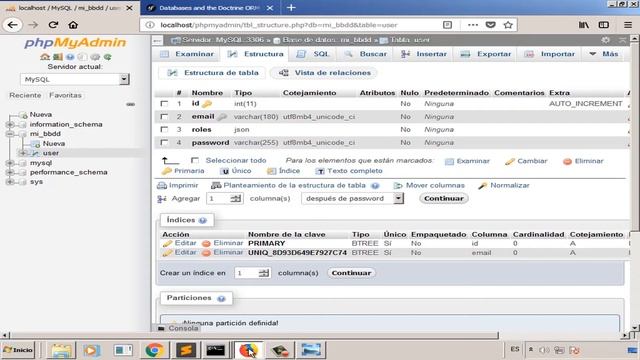Image resolution: width=640 pixels, height=360 pixels.
Task: Open the Firefox hamburger menu
Action: 628,25
